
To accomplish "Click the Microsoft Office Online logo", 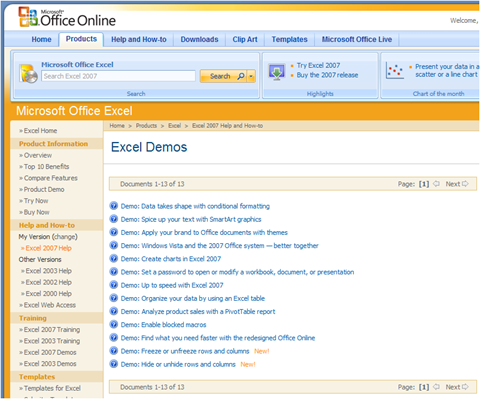I will coord(67,17).
